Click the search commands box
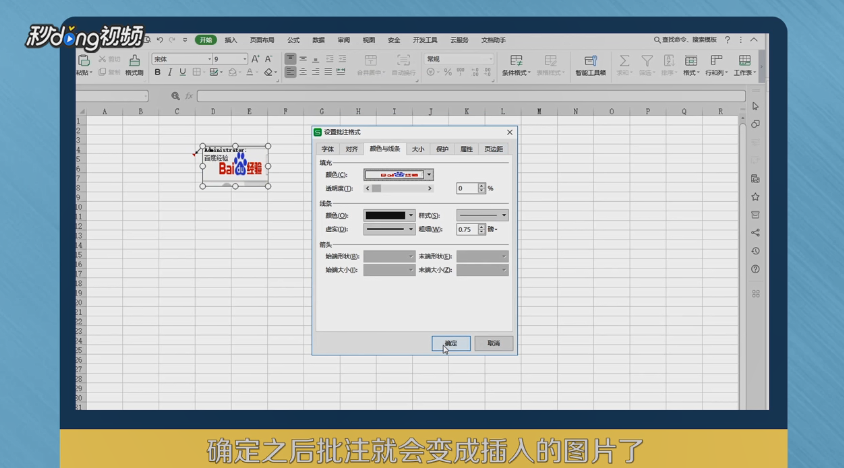This screenshot has height=468, width=844. [685, 40]
